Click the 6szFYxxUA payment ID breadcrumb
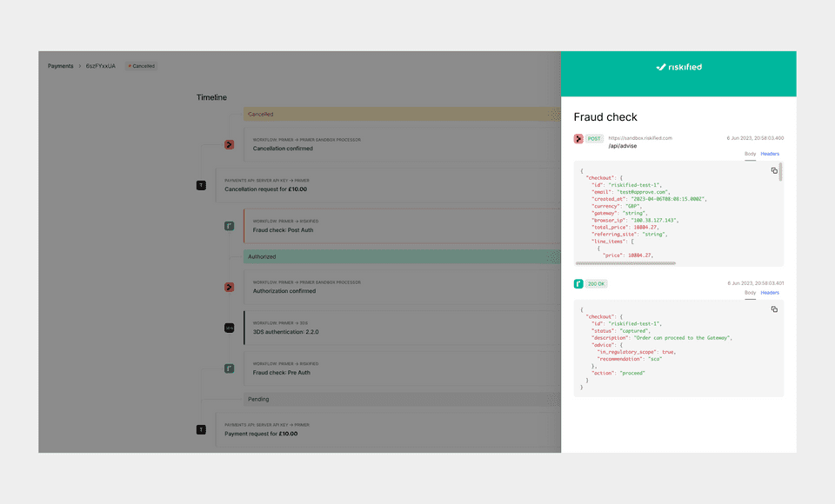Screen dimensions: 835x504 [101, 66]
